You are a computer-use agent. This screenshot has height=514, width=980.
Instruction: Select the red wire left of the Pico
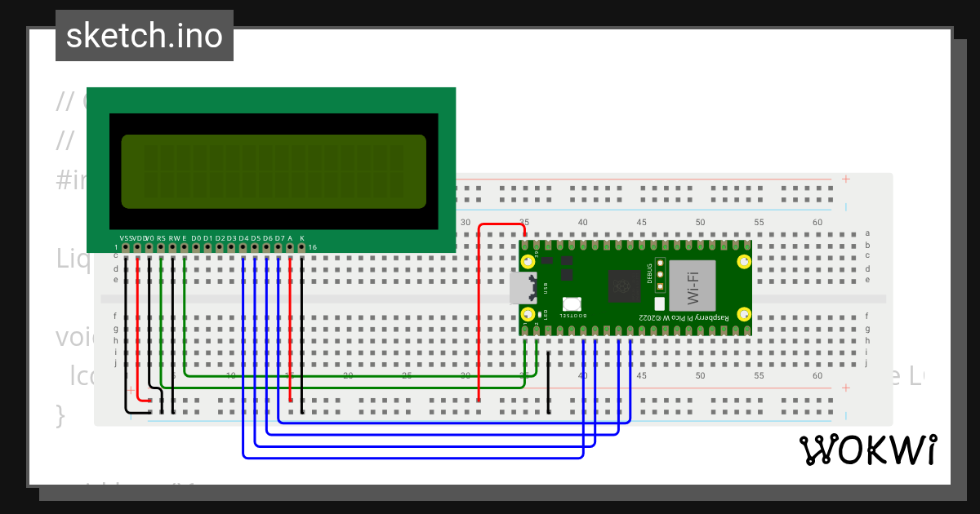(x=479, y=326)
